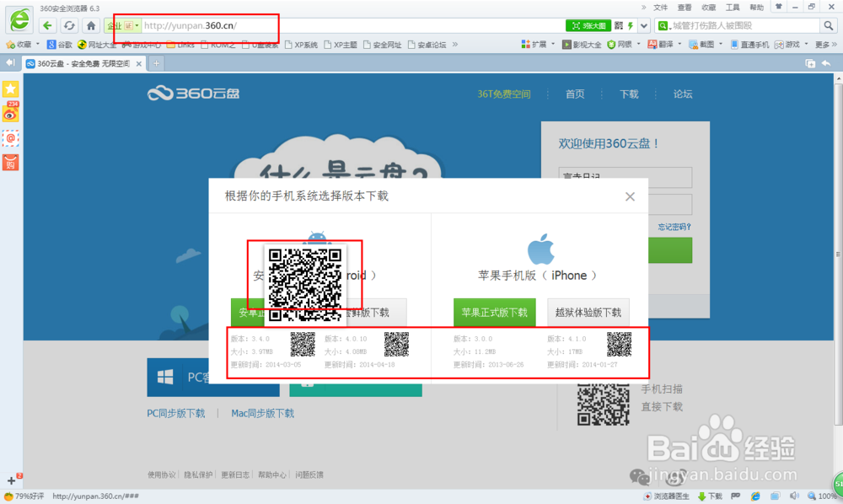Click the IE kernel mode icon in status bar
This screenshot has height=504, width=843.
pyautogui.click(x=755, y=496)
